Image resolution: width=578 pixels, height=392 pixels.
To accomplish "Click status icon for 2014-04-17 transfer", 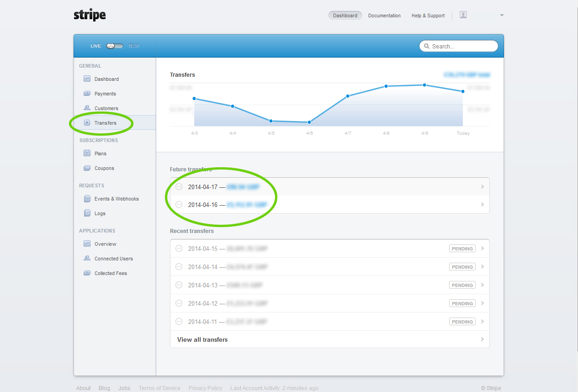I will coord(179,186).
